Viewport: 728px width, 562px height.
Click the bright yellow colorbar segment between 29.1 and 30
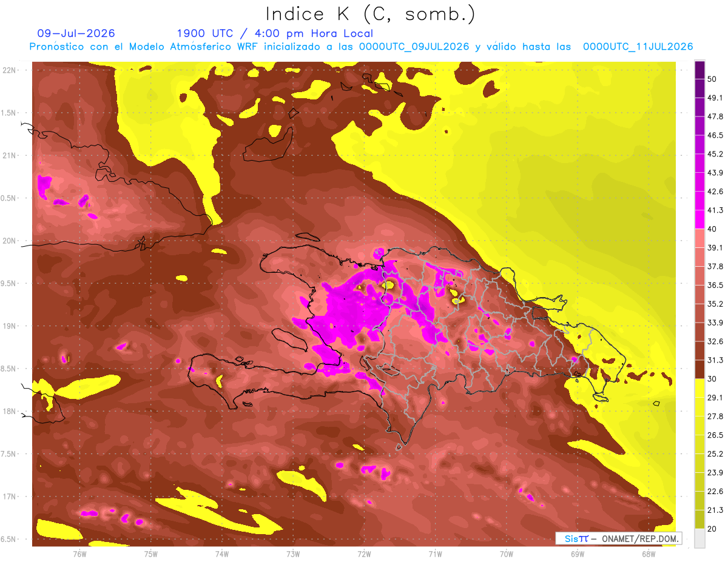click(699, 388)
